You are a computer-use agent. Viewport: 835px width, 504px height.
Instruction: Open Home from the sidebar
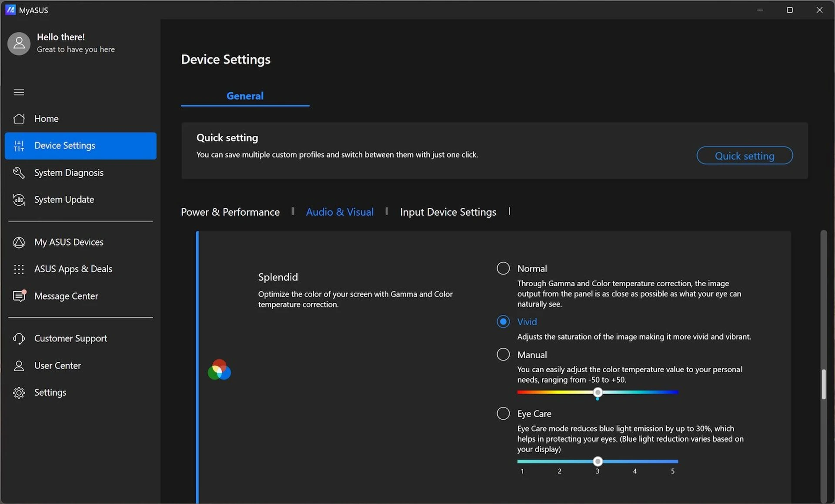(x=80, y=119)
